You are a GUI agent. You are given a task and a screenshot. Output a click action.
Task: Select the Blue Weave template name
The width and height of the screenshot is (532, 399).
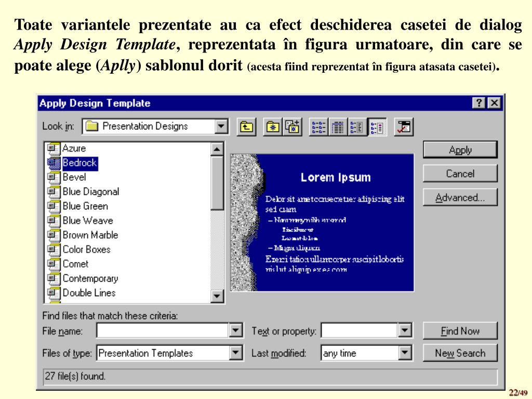point(88,221)
